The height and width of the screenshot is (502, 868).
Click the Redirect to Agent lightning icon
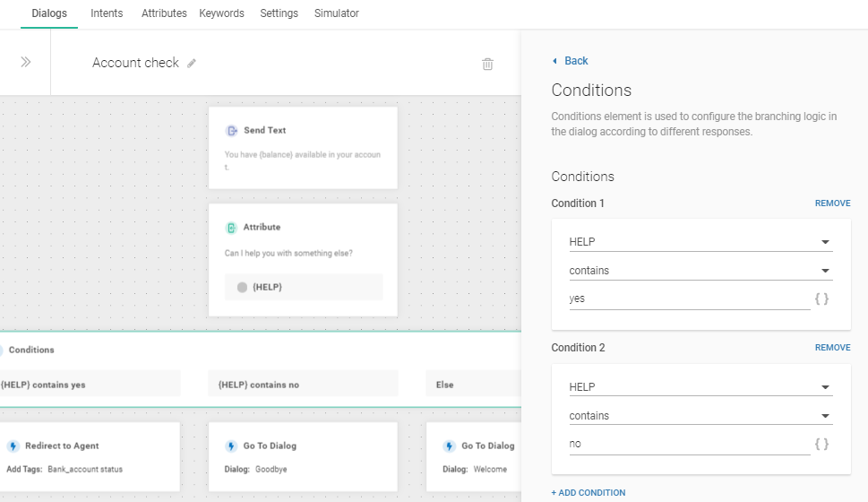pos(13,446)
